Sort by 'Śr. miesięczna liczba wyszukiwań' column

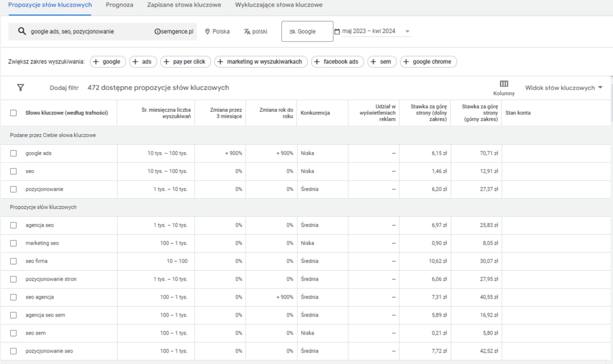[x=166, y=113]
